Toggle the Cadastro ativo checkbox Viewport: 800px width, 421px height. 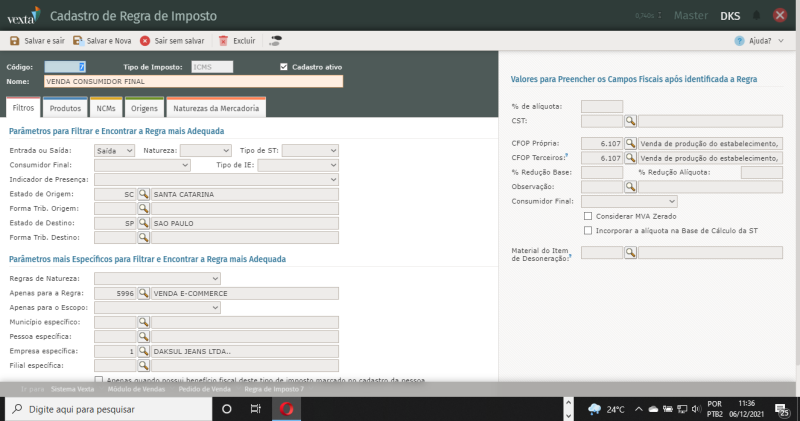click(284, 67)
